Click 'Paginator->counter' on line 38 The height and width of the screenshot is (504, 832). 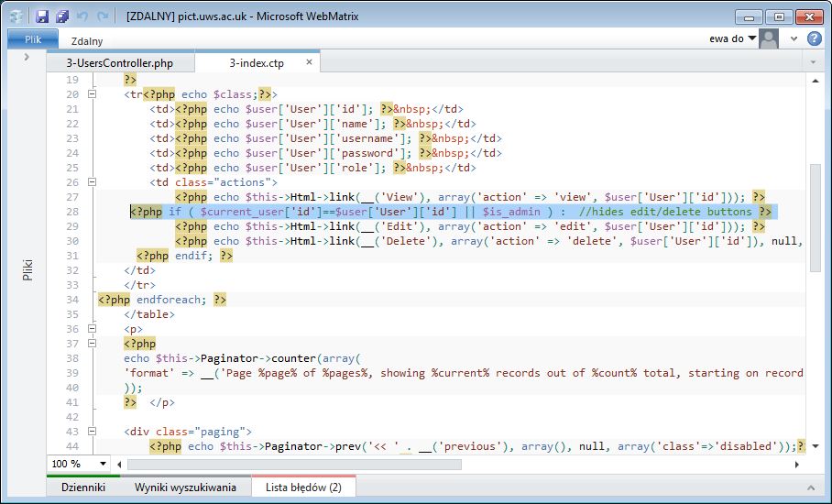(x=257, y=358)
